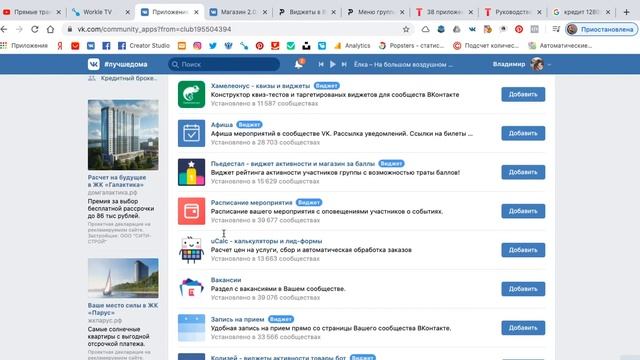Open the Пьедестал title link
640x360 pixels.
point(293,163)
